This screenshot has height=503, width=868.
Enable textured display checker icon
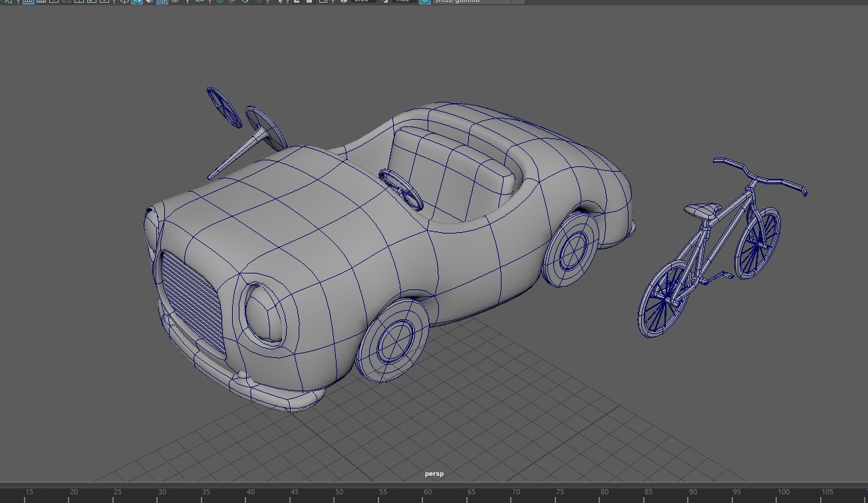pos(175,1)
